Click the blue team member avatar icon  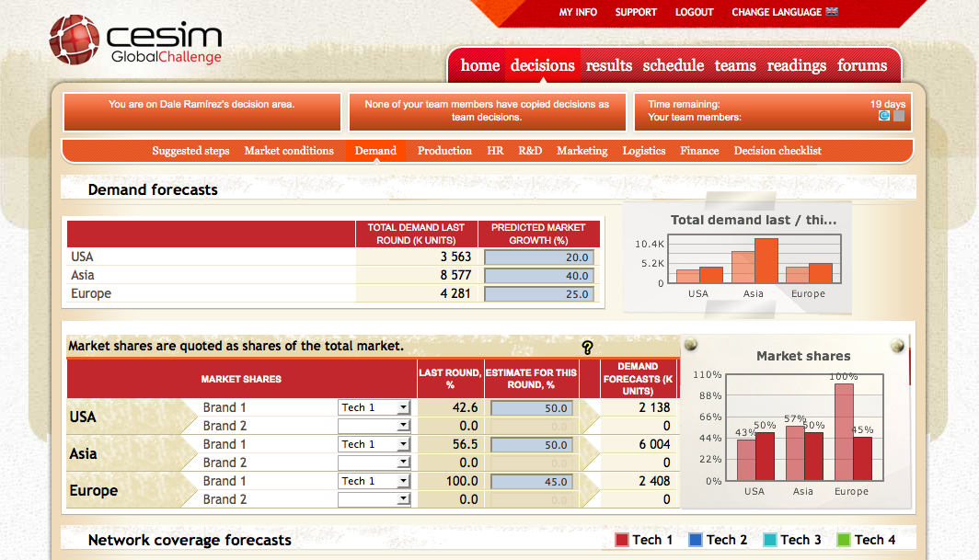(884, 116)
